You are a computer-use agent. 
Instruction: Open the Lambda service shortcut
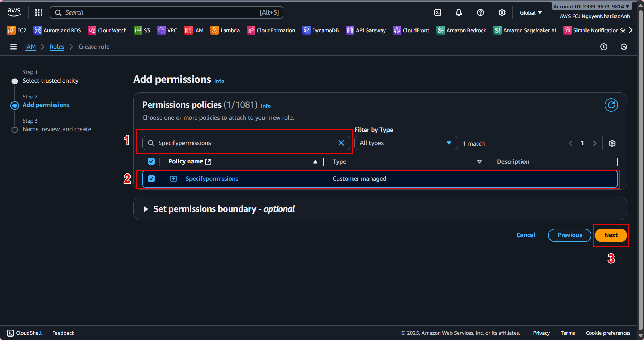(x=225, y=30)
